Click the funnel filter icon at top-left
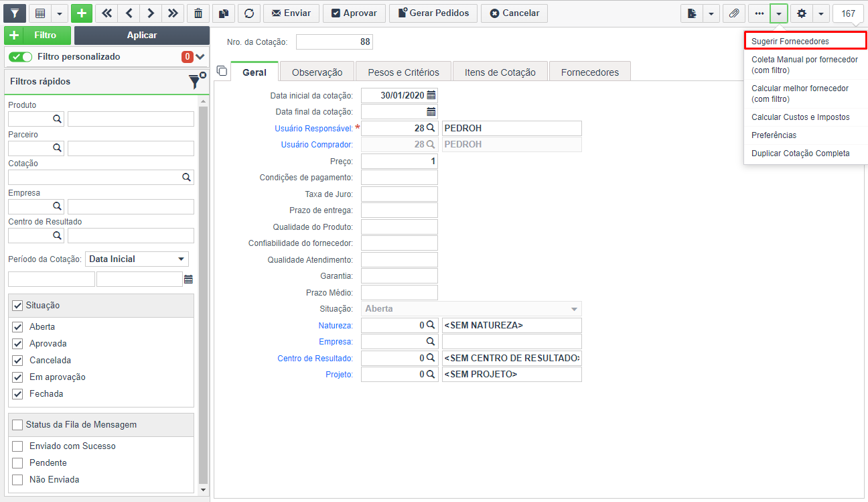Viewport: 868px width, 502px height. point(15,13)
